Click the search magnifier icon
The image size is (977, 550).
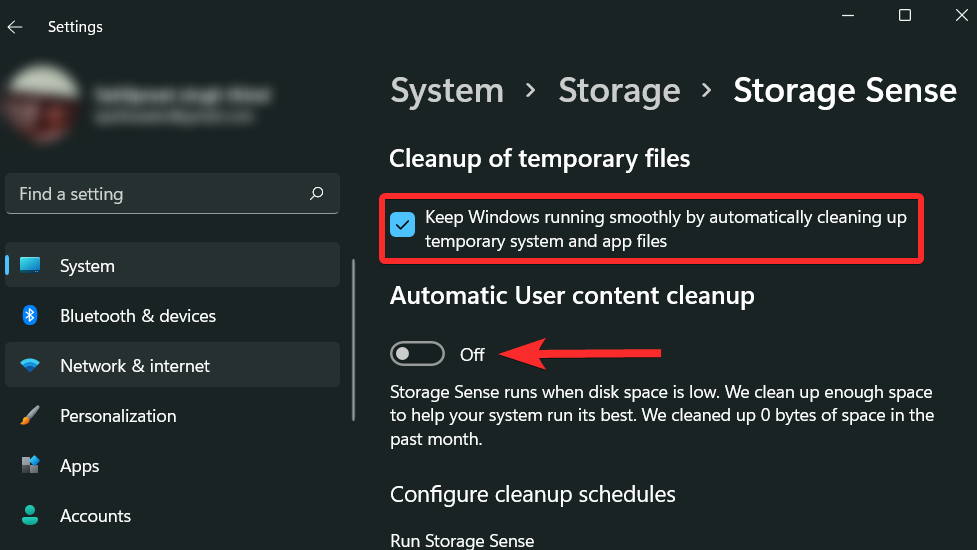point(317,194)
